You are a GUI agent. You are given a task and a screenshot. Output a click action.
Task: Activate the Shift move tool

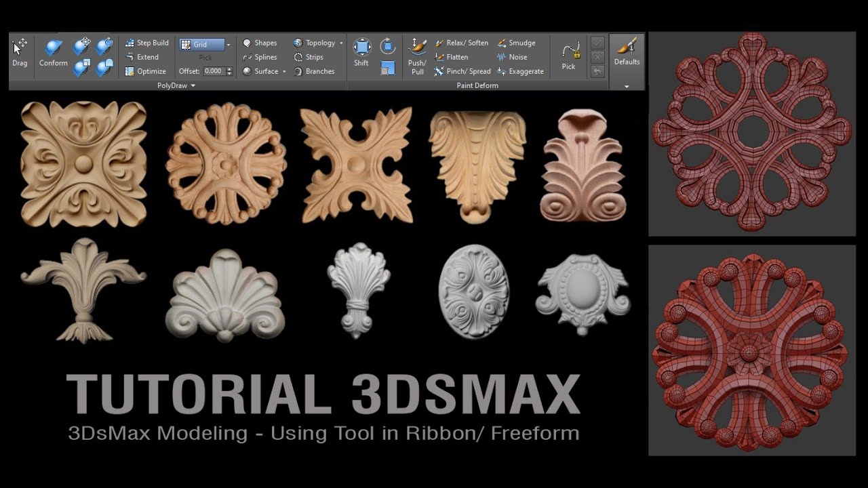point(361,53)
